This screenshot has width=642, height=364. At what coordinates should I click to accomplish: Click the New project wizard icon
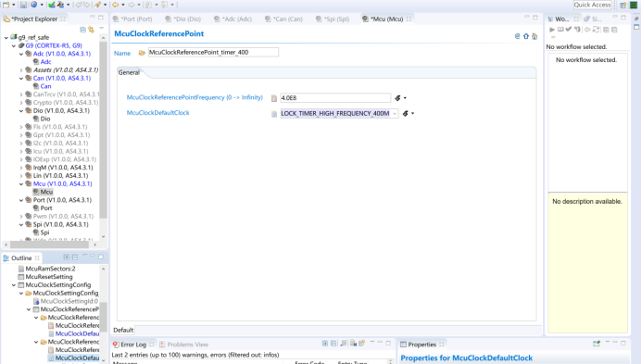pyautogui.click(x=6, y=5)
